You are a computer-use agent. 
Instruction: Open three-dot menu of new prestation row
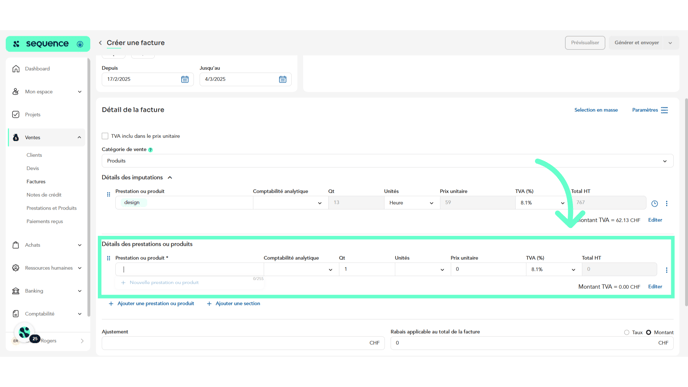[x=666, y=270]
